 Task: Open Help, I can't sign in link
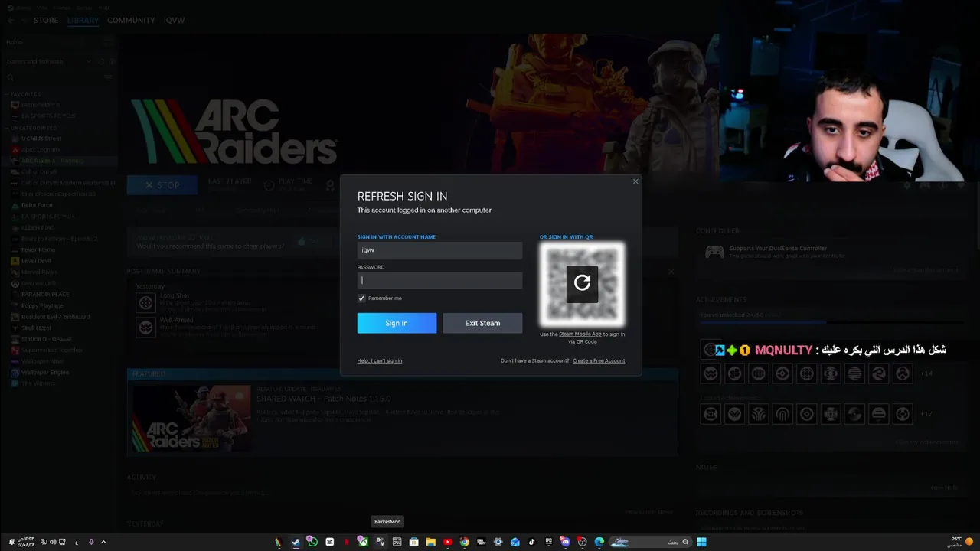tap(379, 360)
